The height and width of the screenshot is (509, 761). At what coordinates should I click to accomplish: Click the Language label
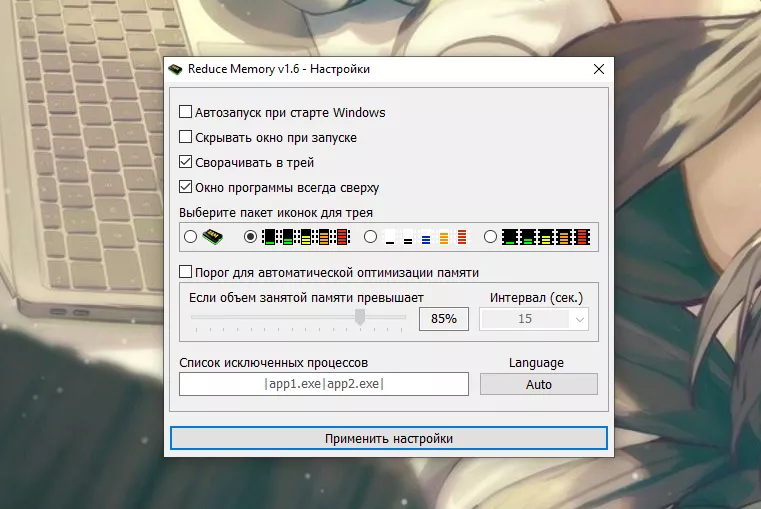click(536, 363)
